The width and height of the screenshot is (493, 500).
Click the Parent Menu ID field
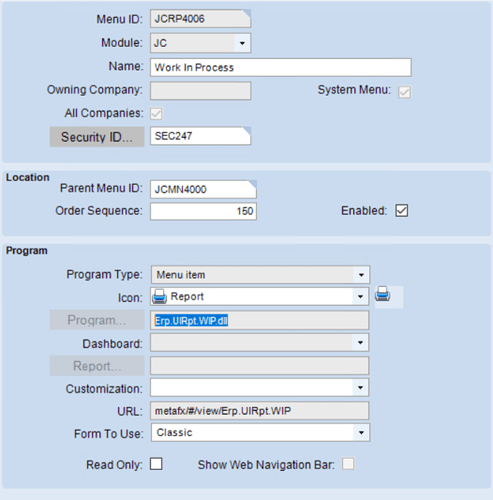(x=203, y=189)
